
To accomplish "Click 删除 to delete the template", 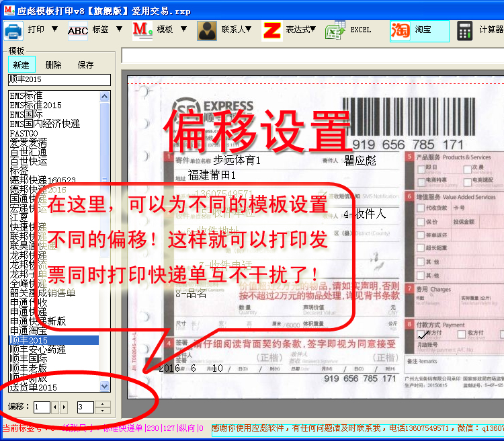I will (53, 65).
